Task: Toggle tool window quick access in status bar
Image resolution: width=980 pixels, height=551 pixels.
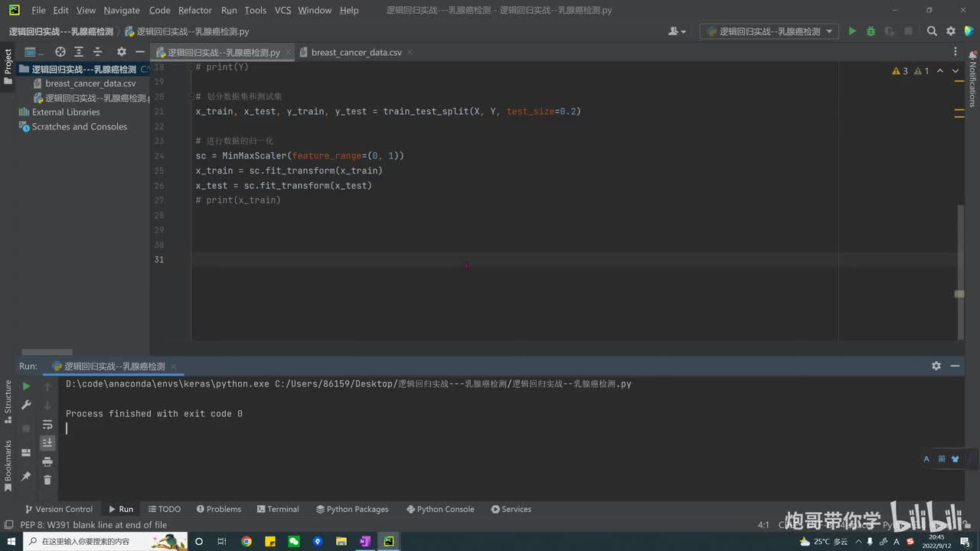Action: click(x=8, y=525)
